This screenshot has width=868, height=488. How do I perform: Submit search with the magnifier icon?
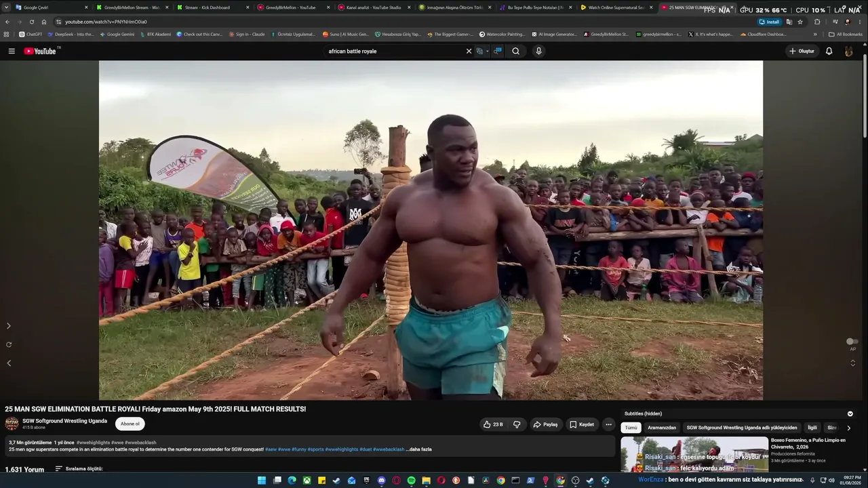tap(516, 51)
